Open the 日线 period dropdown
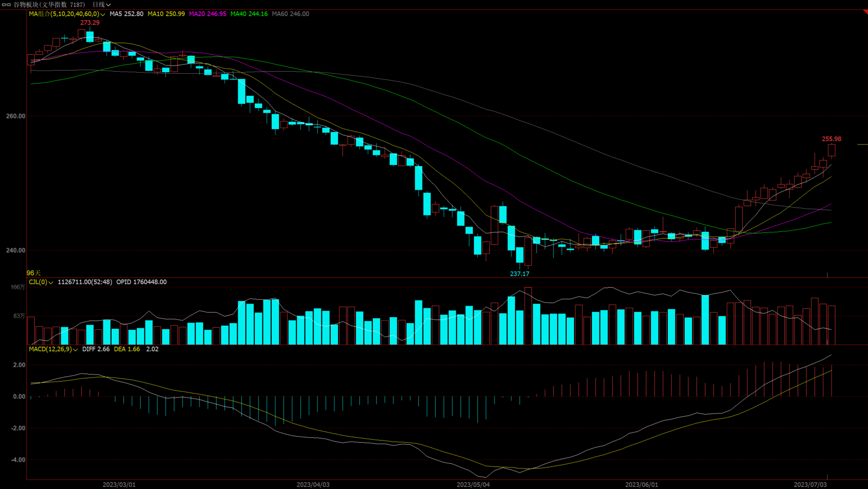868x489 pixels. tap(102, 4)
